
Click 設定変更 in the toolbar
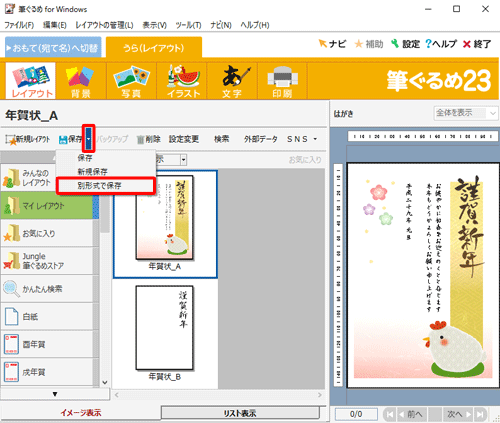click(x=184, y=139)
